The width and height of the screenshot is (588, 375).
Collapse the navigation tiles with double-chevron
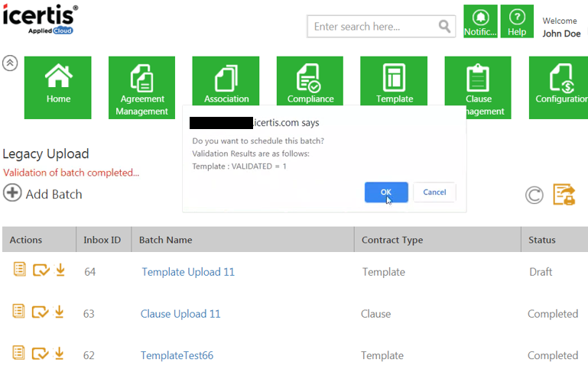point(10,63)
